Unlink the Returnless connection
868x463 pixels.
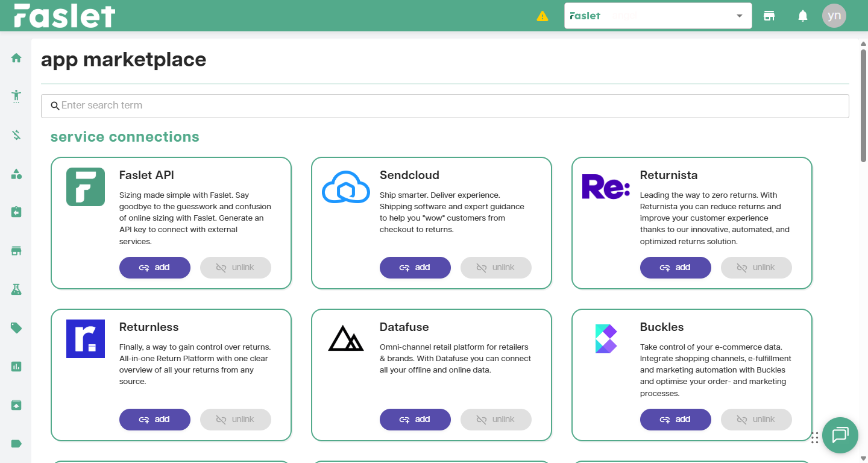pos(236,420)
